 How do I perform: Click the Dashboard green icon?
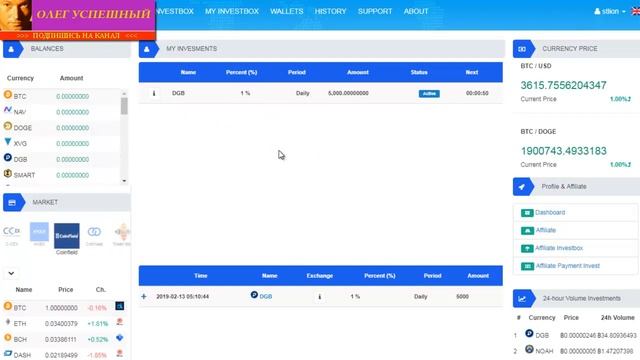(x=527, y=213)
